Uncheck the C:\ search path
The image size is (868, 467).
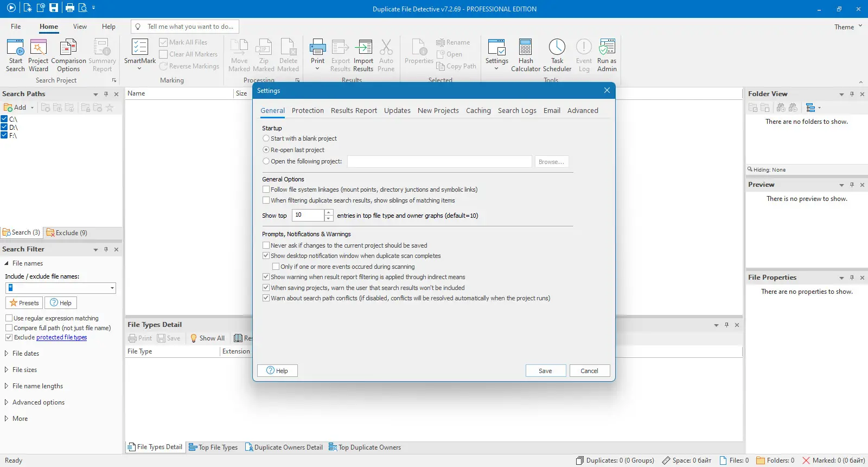click(4, 119)
